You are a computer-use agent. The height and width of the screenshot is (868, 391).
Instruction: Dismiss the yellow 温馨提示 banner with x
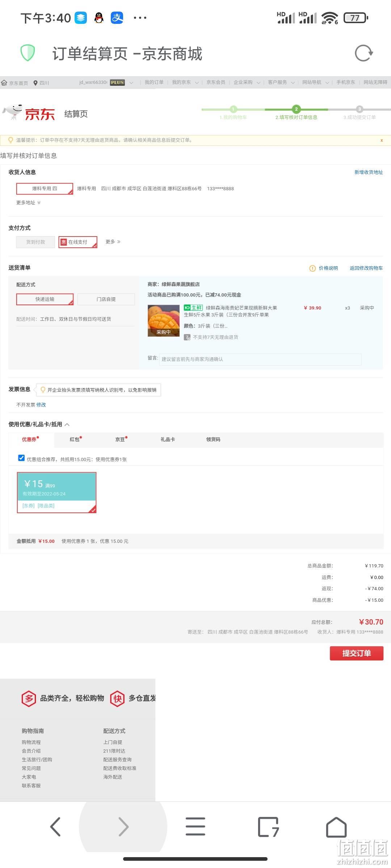pos(382,140)
